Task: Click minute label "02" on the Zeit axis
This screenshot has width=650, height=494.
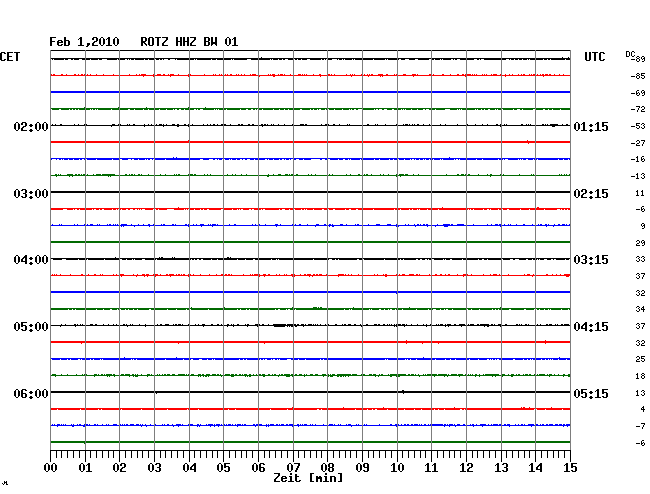Action: (119, 468)
